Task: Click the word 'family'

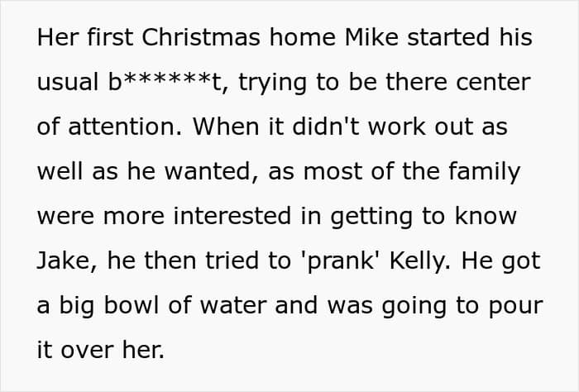Action: (x=485, y=172)
